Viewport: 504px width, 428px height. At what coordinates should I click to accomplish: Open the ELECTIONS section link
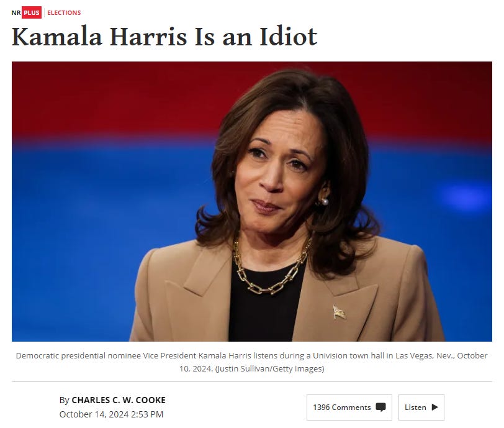coord(64,12)
